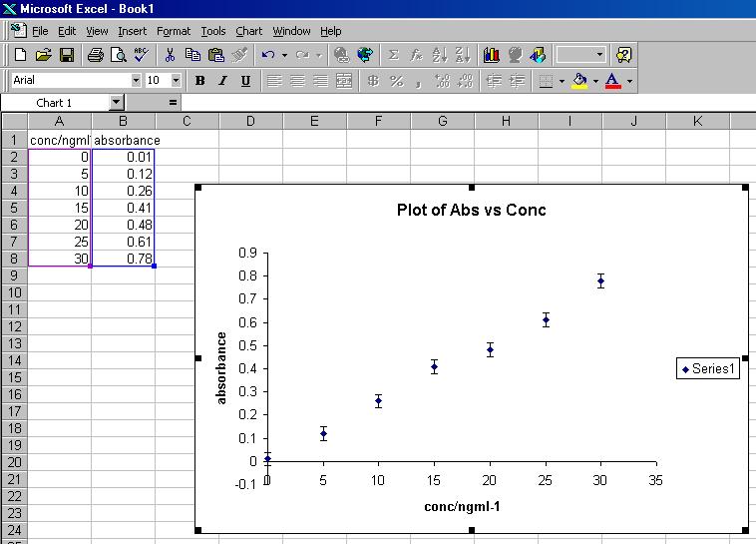Click the Edit Formula equals button

click(x=173, y=103)
